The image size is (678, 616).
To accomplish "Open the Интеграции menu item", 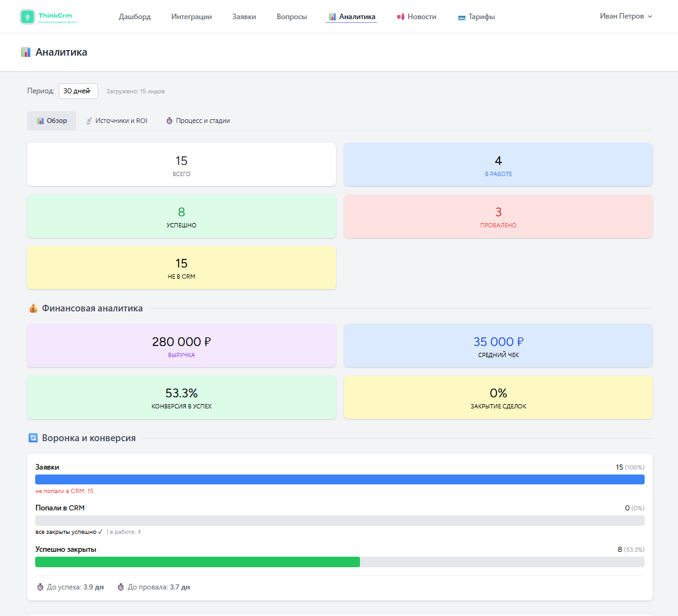I will (191, 17).
